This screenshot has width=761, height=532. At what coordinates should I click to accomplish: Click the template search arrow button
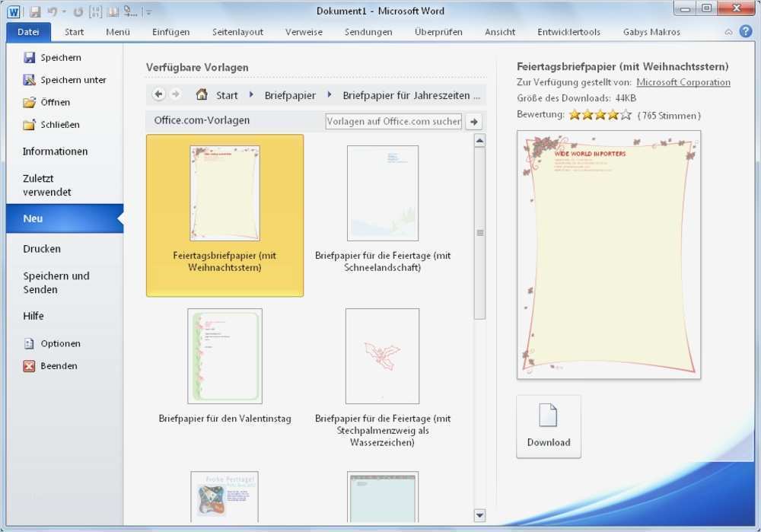473,121
